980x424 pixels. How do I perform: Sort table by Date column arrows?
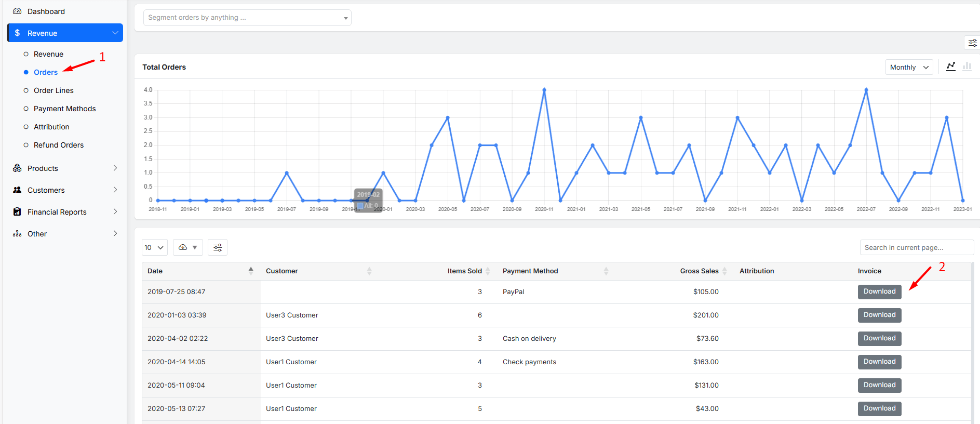pyautogui.click(x=251, y=271)
